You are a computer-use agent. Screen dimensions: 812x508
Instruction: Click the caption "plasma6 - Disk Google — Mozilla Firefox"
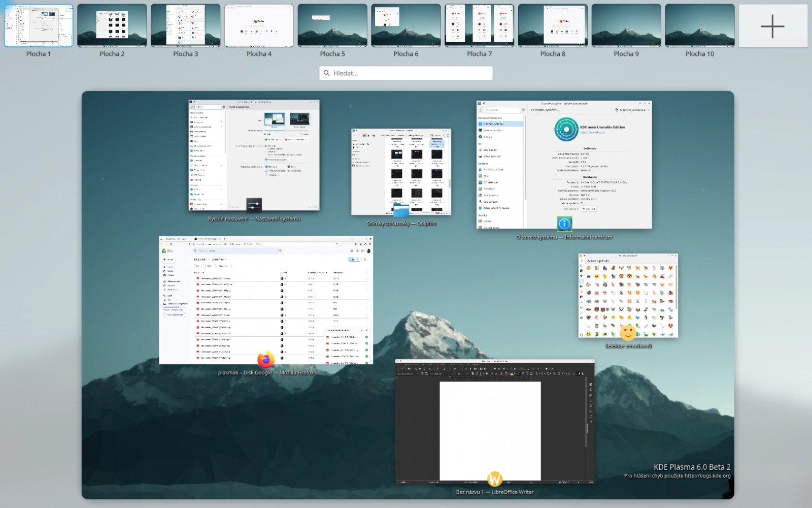point(266,373)
